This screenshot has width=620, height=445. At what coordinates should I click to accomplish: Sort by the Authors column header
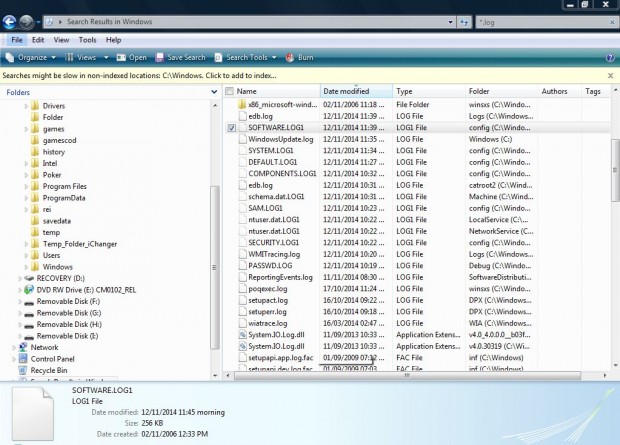559,91
